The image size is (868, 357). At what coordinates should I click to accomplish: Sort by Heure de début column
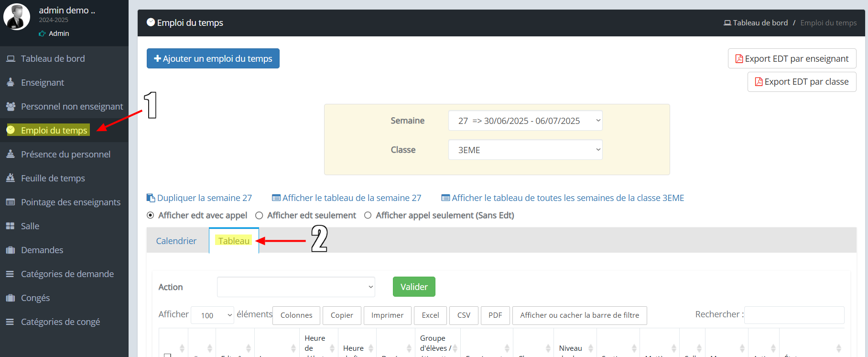[x=319, y=343]
